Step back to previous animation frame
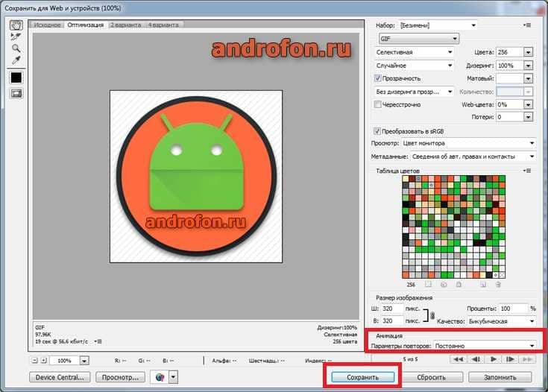This screenshot has width=548, height=392. [476, 359]
